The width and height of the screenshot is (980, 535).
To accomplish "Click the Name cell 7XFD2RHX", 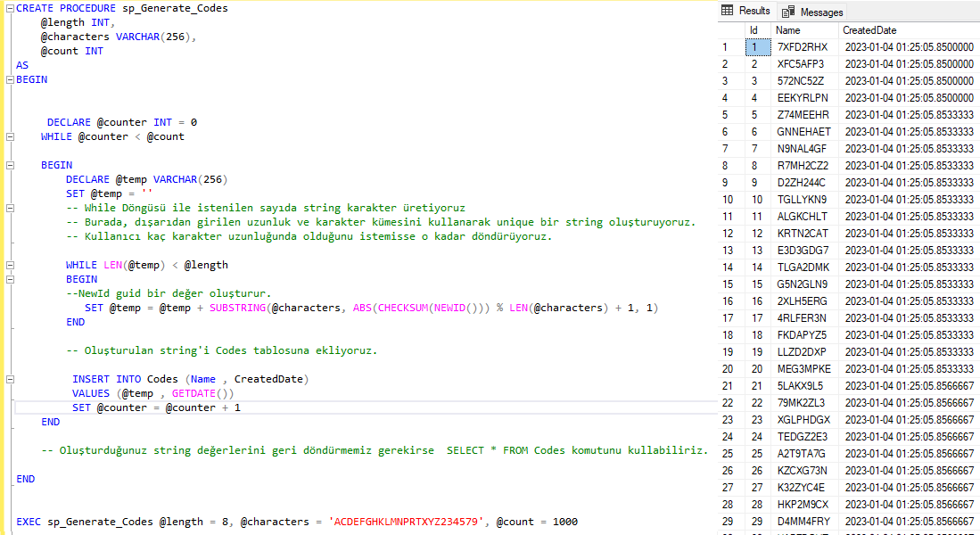I will 803,47.
